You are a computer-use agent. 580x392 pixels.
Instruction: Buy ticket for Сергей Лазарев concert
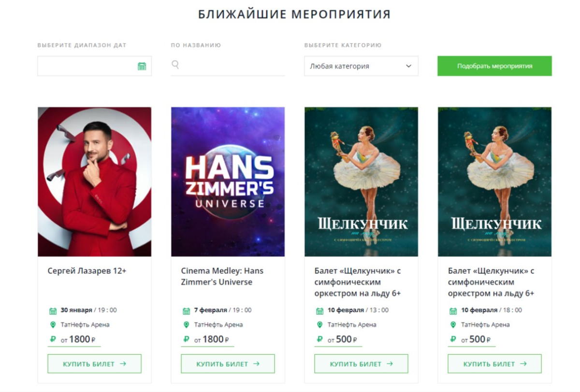pyautogui.click(x=94, y=364)
